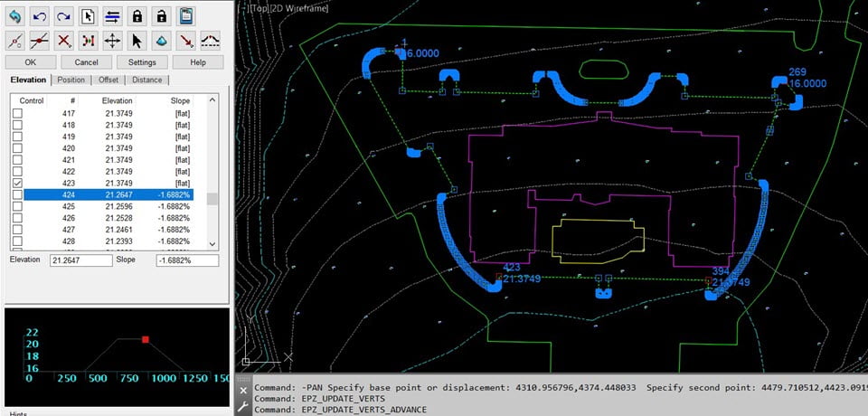The width and height of the screenshot is (868, 416).
Task: Select the four-way move arrows tool
Action: coord(112,41)
